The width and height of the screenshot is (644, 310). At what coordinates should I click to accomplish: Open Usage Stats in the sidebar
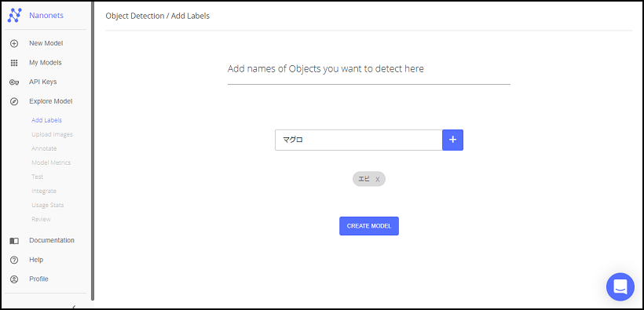tap(48, 206)
